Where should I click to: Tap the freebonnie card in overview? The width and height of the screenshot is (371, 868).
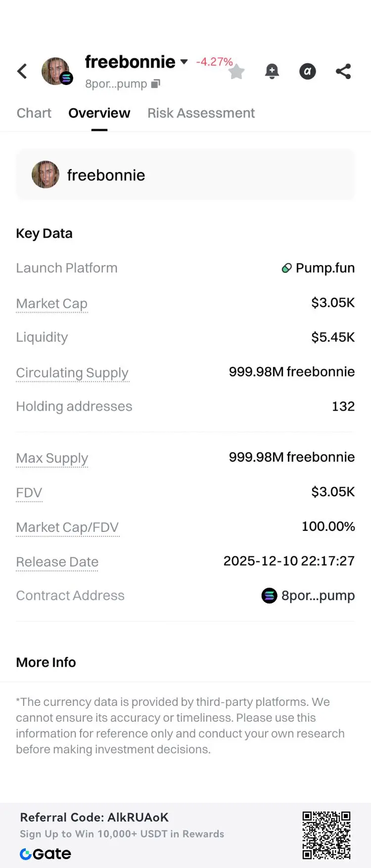tap(185, 175)
